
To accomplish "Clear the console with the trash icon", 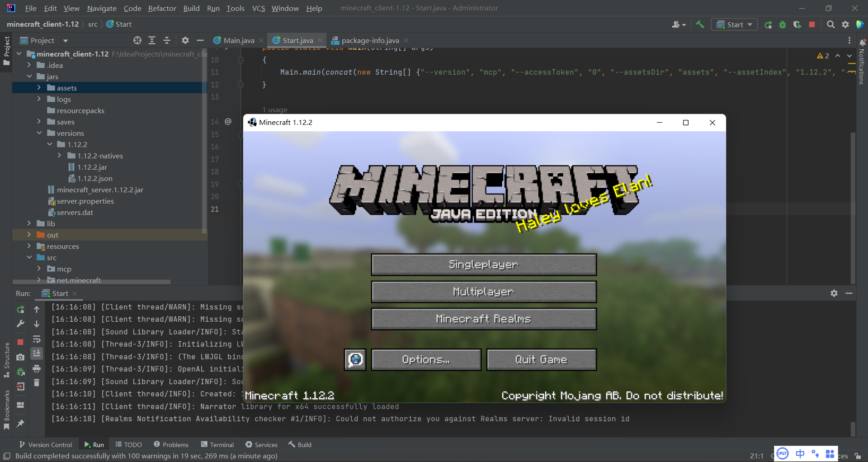I will coord(37,383).
